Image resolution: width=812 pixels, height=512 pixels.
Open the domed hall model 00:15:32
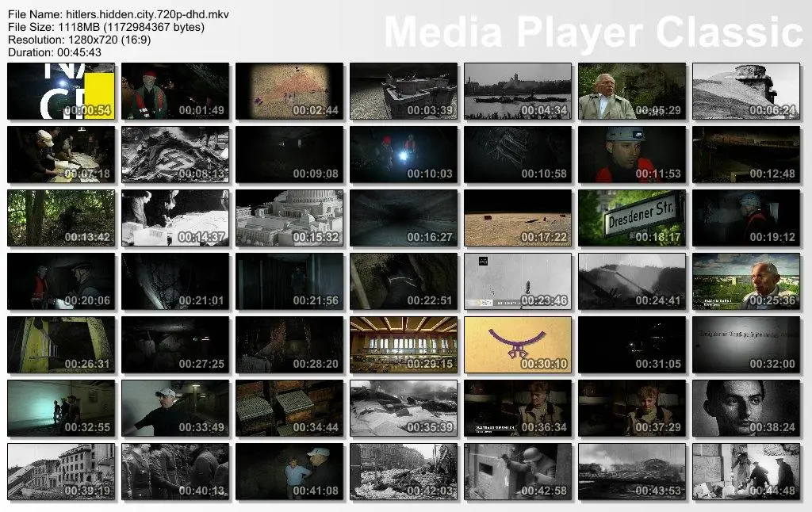click(x=289, y=218)
